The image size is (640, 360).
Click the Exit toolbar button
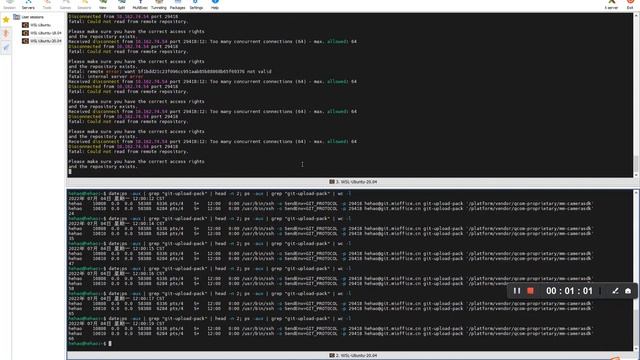[630, 4]
